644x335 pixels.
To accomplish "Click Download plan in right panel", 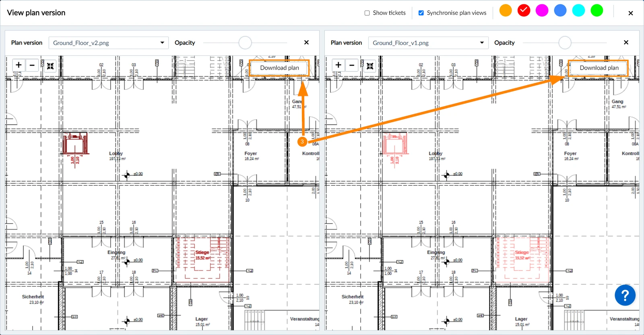I will (x=599, y=68).
